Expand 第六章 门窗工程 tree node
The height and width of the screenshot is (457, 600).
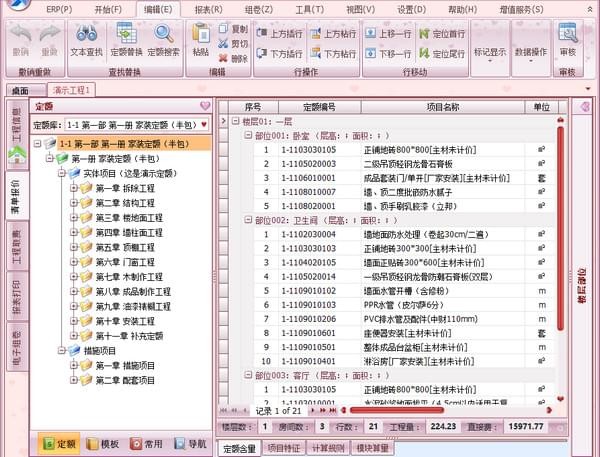pos(74,262)
